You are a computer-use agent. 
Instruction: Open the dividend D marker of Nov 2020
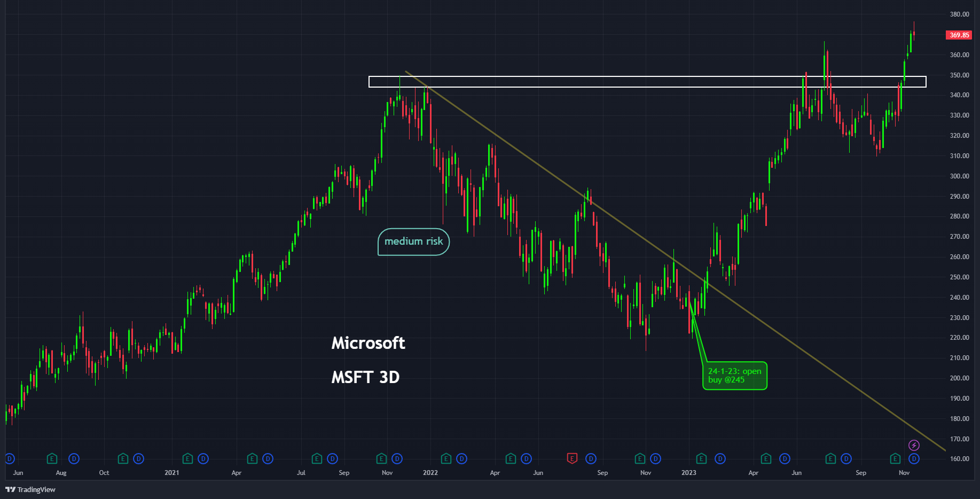coord(139,458)
